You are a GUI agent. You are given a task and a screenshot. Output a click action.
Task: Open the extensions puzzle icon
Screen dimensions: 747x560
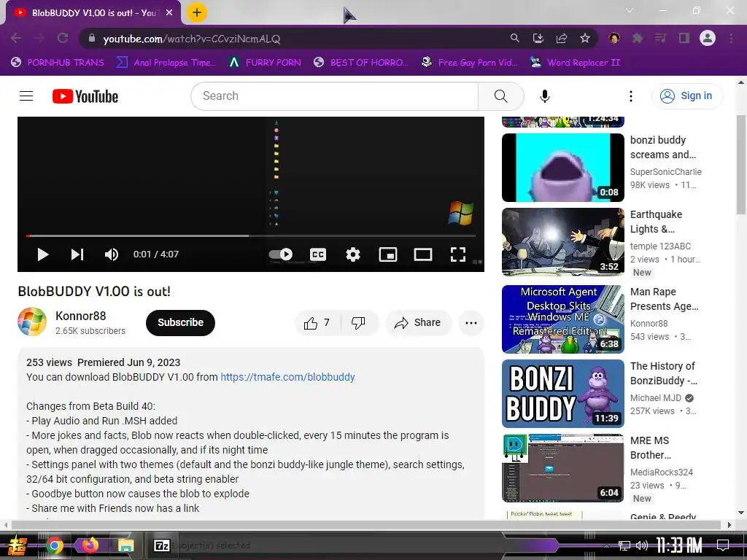638,38
